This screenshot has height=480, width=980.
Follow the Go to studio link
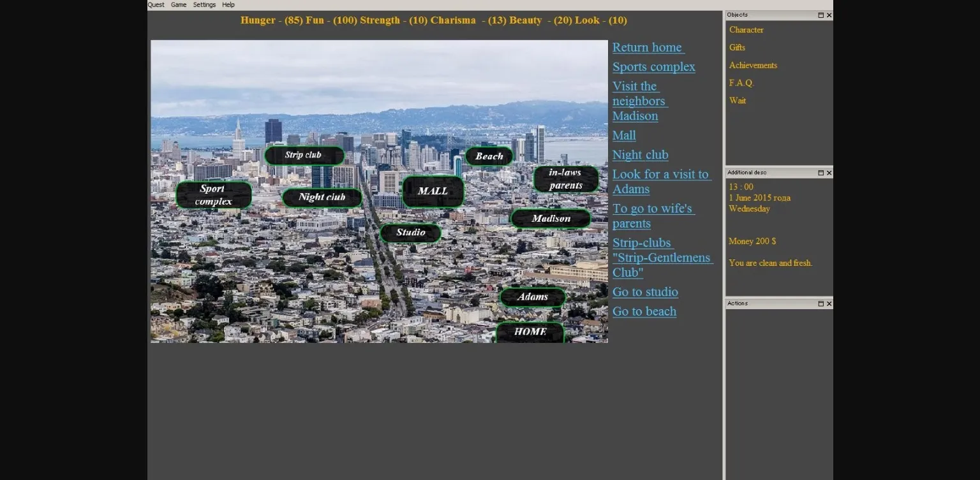(x=645, y=292)
